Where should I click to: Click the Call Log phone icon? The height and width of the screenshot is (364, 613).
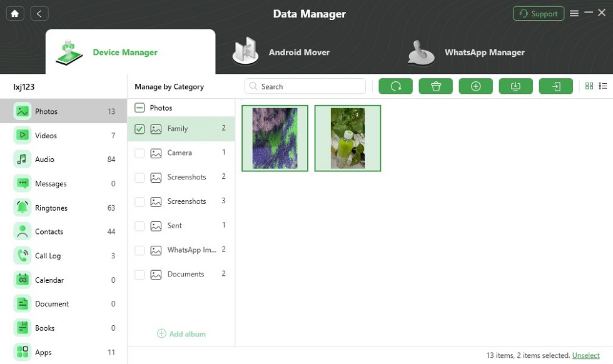pos(23,256)
